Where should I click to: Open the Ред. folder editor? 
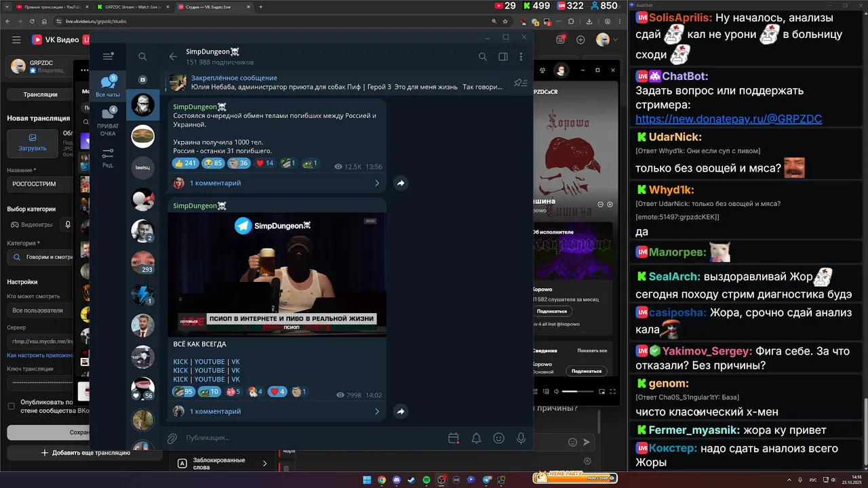108,158
